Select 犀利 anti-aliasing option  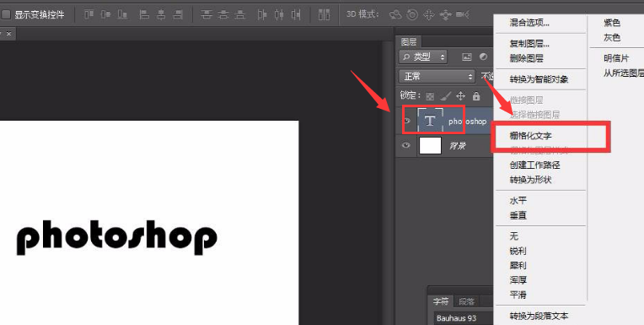point(518,266)
